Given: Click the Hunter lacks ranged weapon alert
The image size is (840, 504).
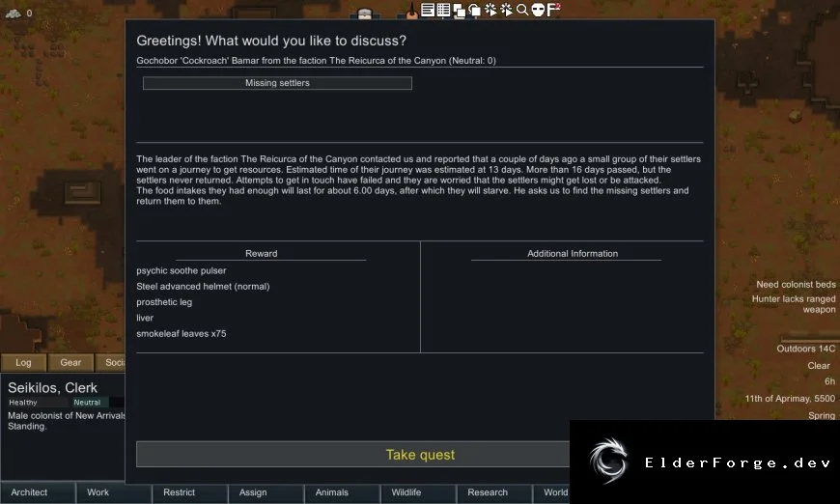Looking at the screenshot, I should point(794,304).
